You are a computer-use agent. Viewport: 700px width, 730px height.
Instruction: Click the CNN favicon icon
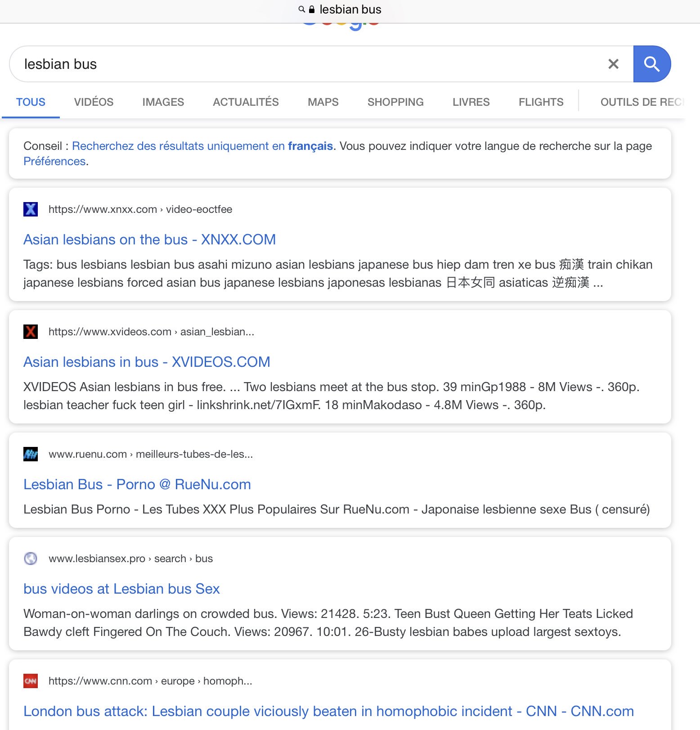pos(31,681)
